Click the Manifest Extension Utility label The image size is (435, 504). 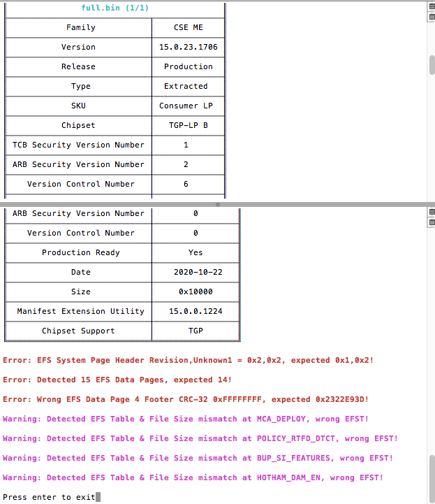coord(81,312)
